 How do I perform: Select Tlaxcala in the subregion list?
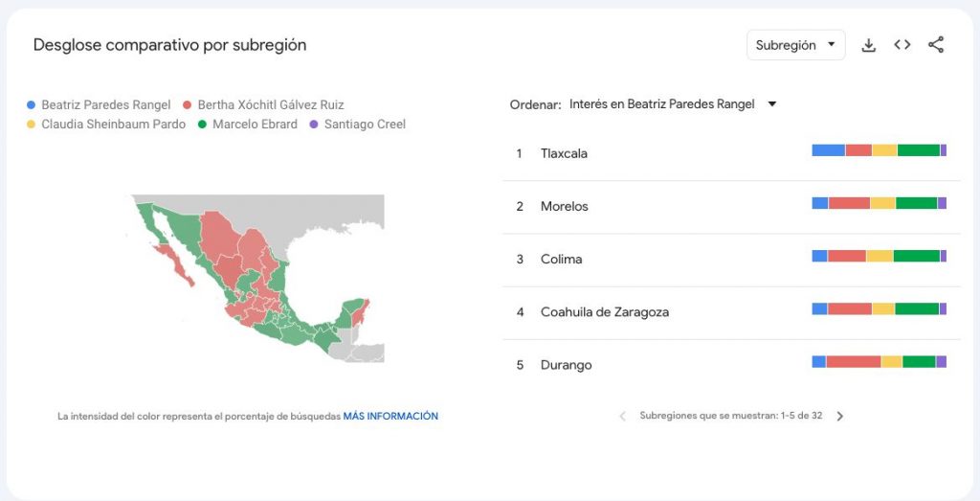tap(564, 153)
